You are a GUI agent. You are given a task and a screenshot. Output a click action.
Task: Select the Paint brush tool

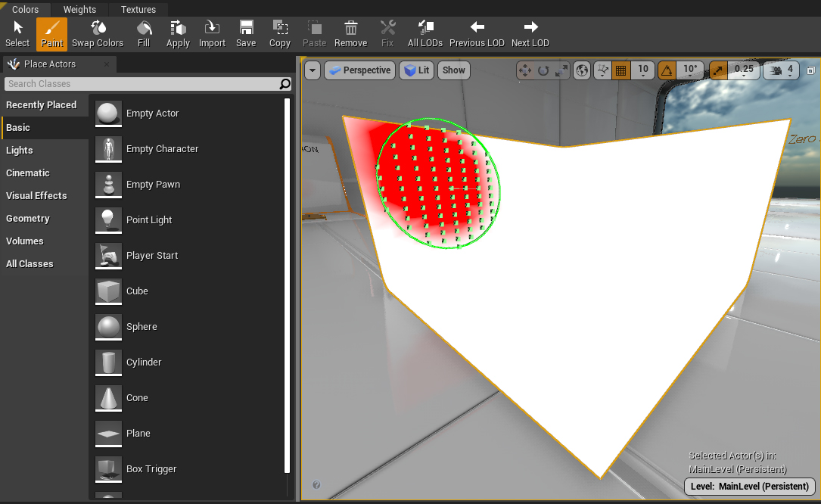(51, 34)
